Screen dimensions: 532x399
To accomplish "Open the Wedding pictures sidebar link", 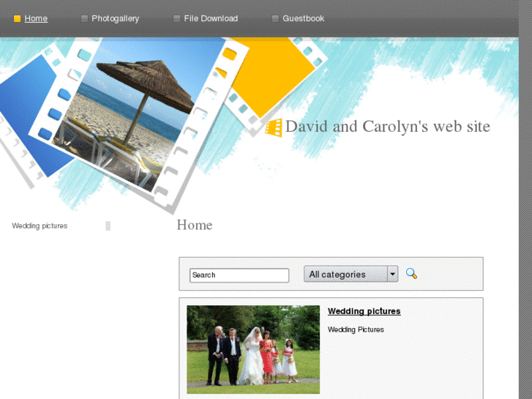I will [40, 225].
